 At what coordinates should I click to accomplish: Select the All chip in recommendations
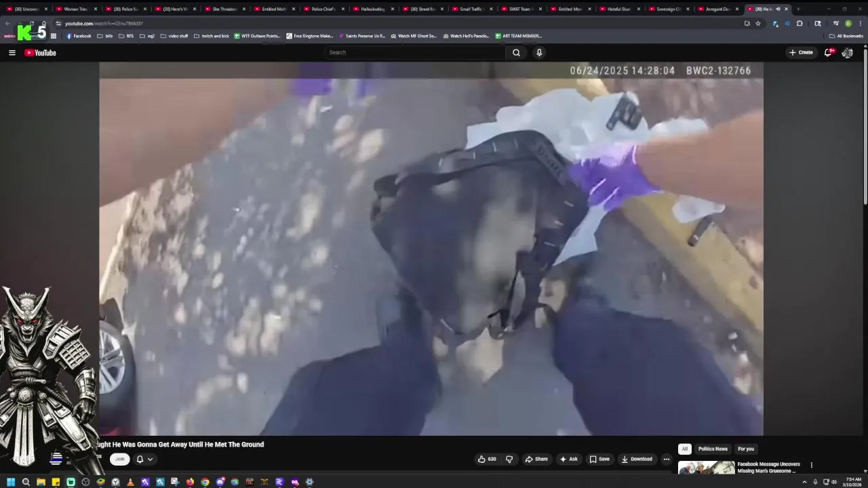click(684, 449)
